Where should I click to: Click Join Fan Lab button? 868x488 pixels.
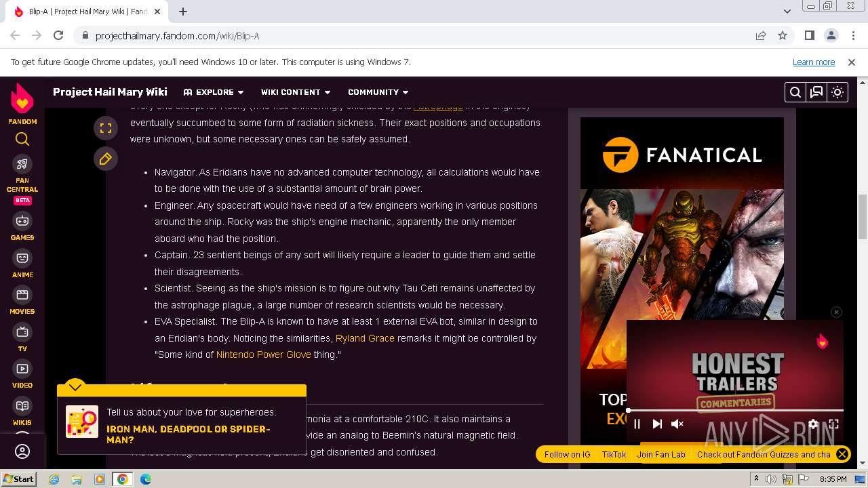[x=661, y=455]
